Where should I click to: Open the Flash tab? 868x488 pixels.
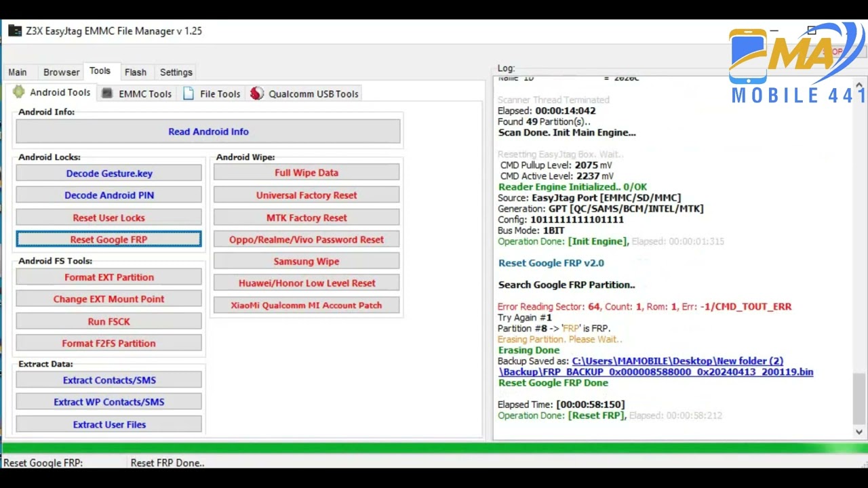[135, 72]
